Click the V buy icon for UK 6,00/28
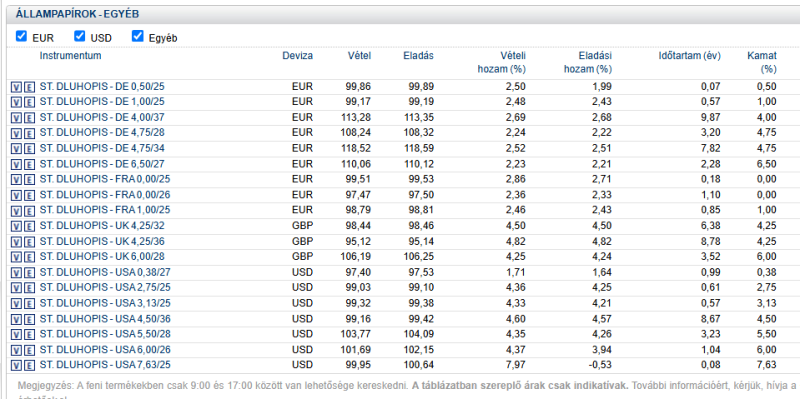Screen dimensions: 800x399 16,257
